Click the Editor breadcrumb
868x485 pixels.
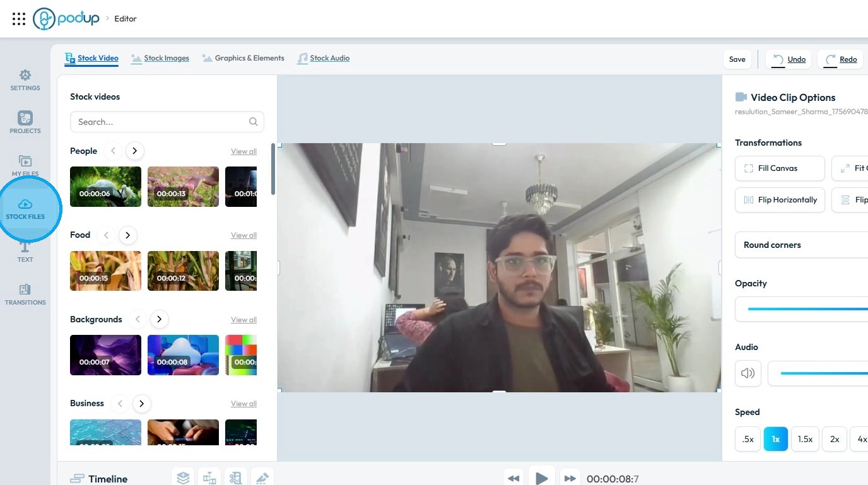tap(126, 19)
